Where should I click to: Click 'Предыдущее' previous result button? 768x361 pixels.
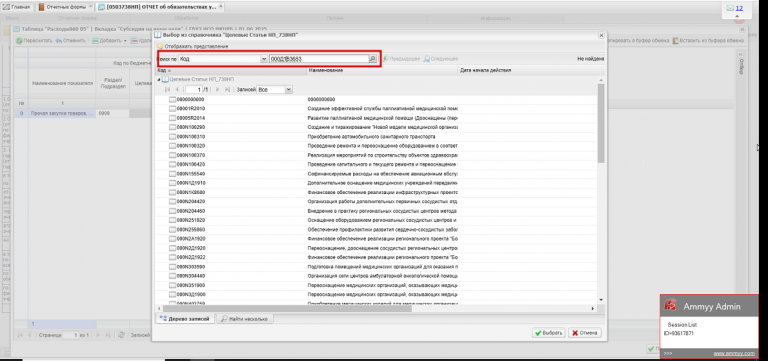[401, 59]
